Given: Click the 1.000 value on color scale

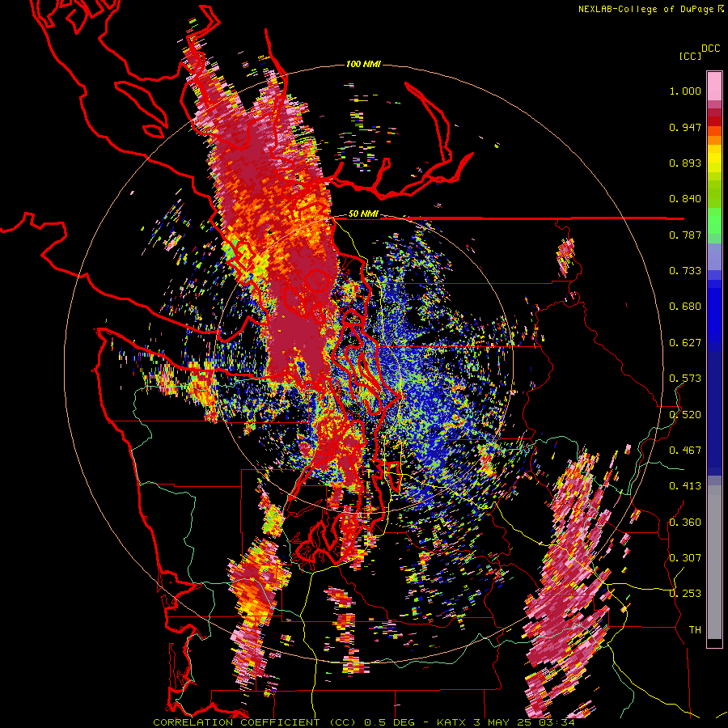Looking at the screenshot, I should click(x=685, y=91).
